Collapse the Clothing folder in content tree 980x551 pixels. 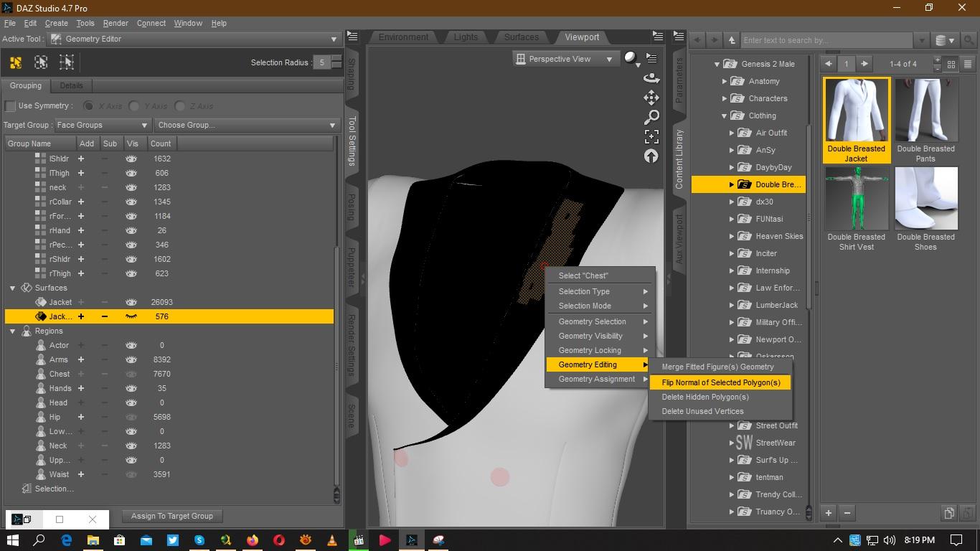click(725, 116)
